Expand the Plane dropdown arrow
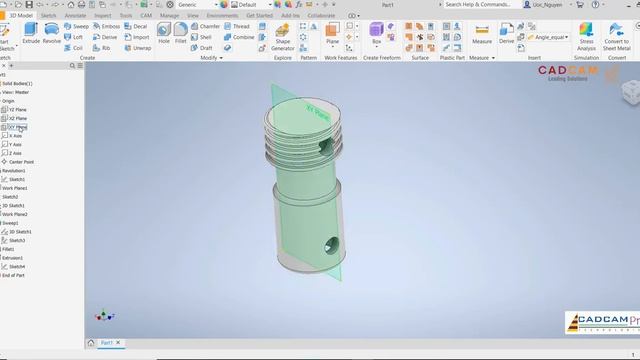Screen dimensions: 640x360 click(x=332, y=47)
